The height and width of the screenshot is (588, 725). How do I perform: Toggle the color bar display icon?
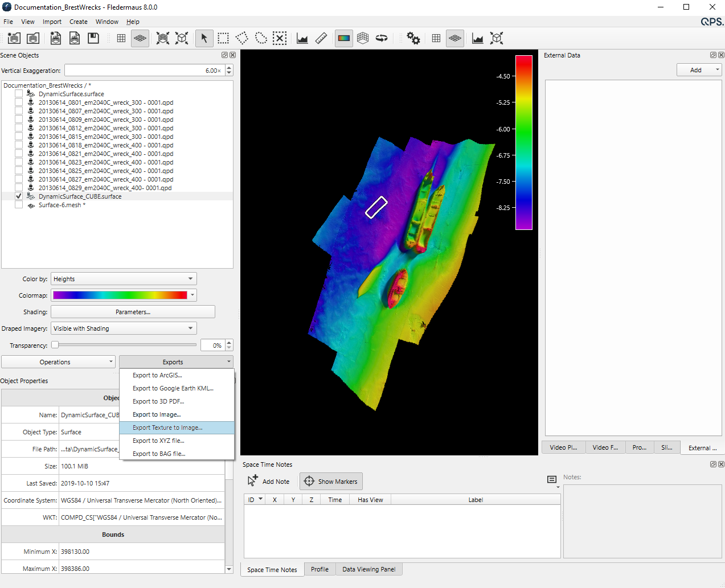click(344, 38)
